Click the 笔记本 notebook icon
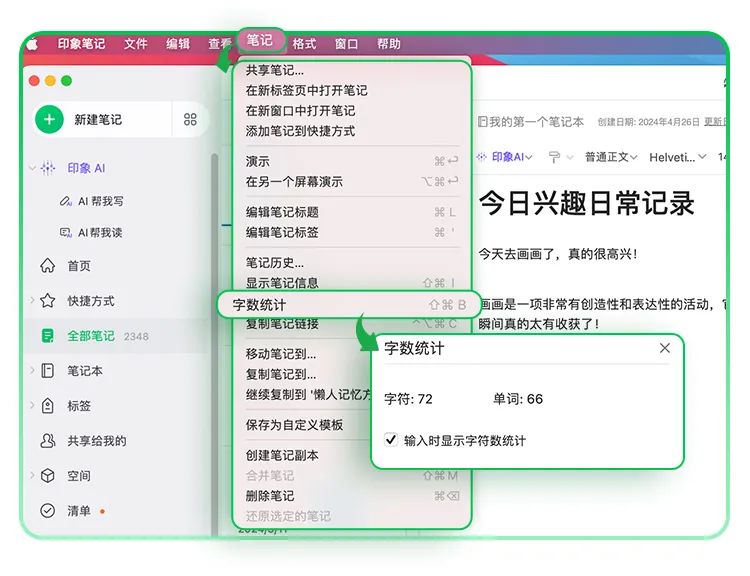750x576 pixels. [47, 371]
